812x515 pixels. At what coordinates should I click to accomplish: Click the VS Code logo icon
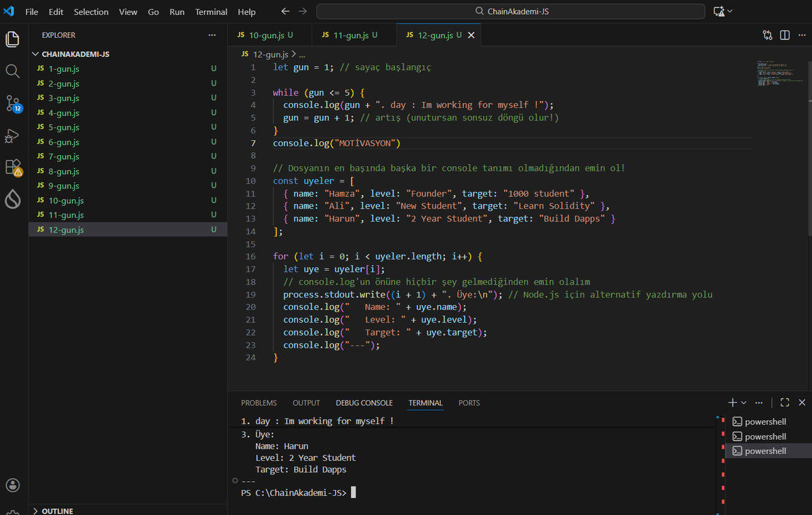[x=9, y=11]
